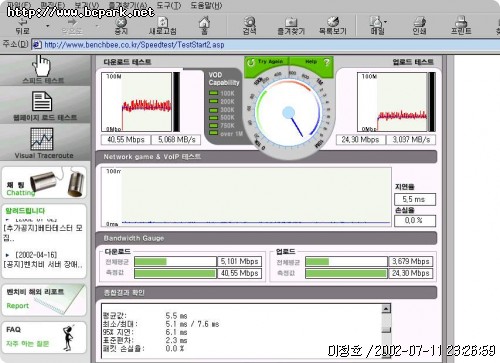Image resolution: width=500 pixels, height=363 pixels.
Task: Open the 2002-04-16 server notice link
Action: pyautogui.click(x=43, y=260)
